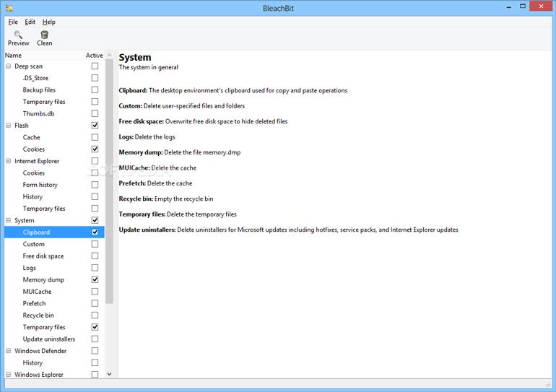The image size is (556, 392).
Task: Check the Prefetch checkbox
Action: [95, 303]
